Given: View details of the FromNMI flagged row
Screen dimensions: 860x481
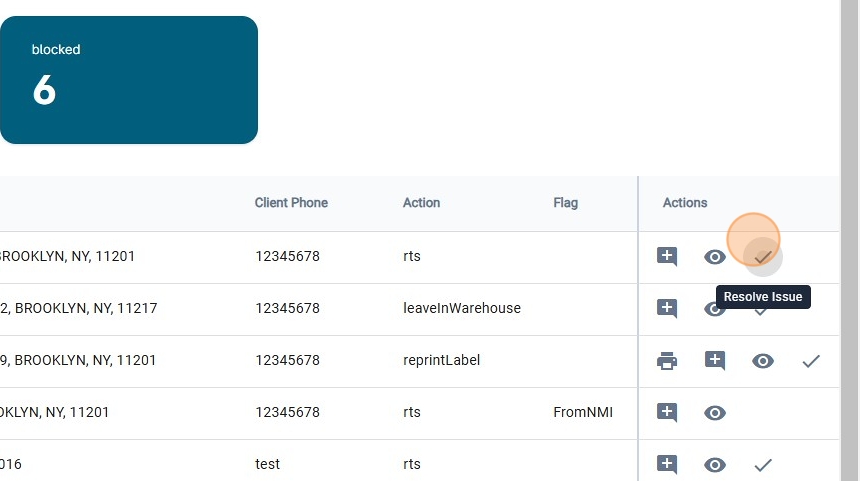Looking at the screenshot, I should tap(715, 413).
